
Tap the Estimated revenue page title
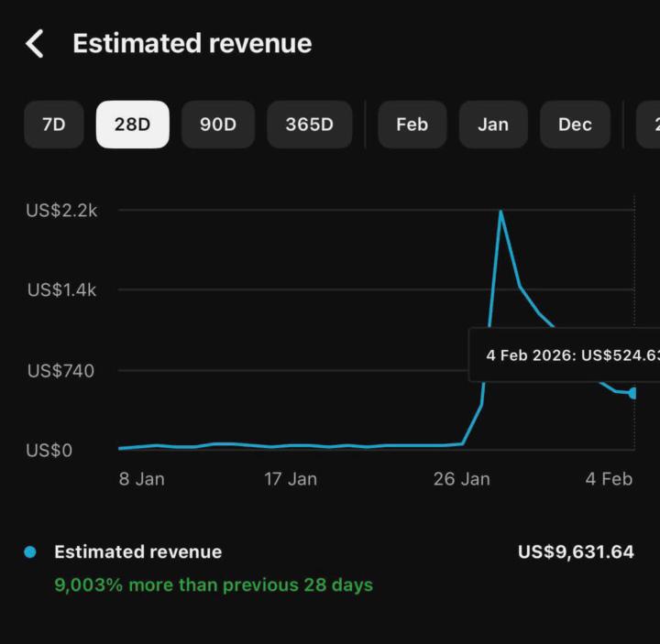[x=192, y=43]
